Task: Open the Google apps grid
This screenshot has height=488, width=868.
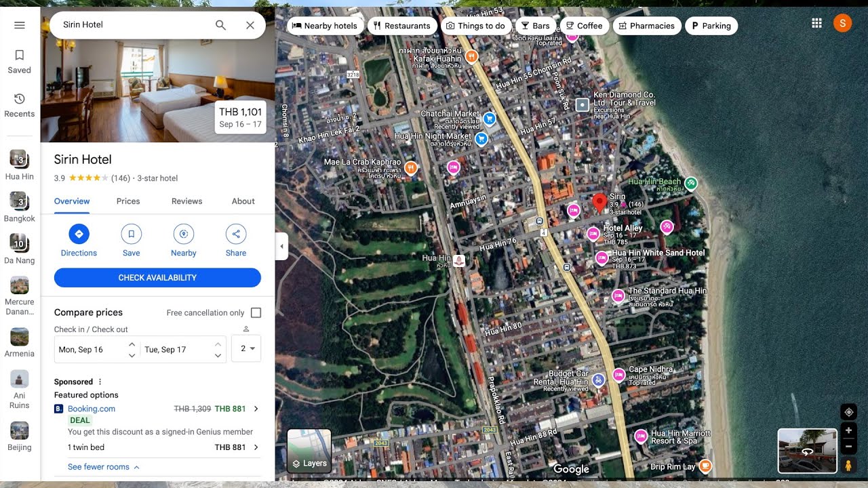Action: [x=816, y=23]
